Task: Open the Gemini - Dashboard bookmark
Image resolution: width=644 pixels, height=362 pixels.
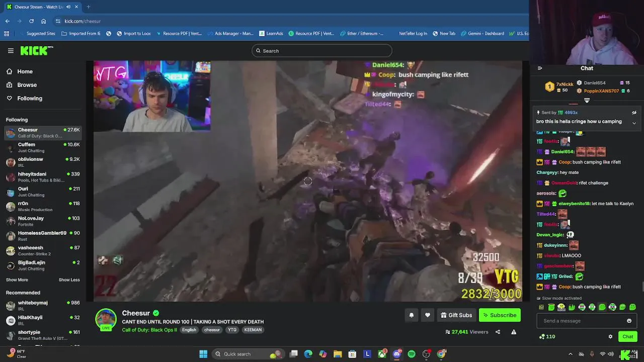Action: tap(482, 34)
